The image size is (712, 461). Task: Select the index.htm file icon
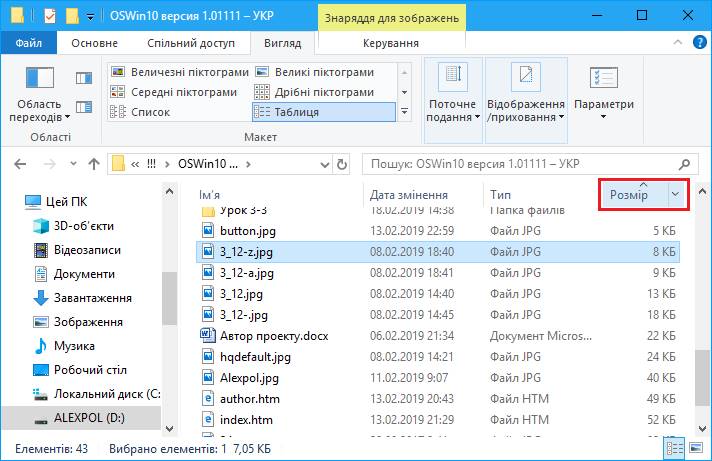tap(208, 419)
